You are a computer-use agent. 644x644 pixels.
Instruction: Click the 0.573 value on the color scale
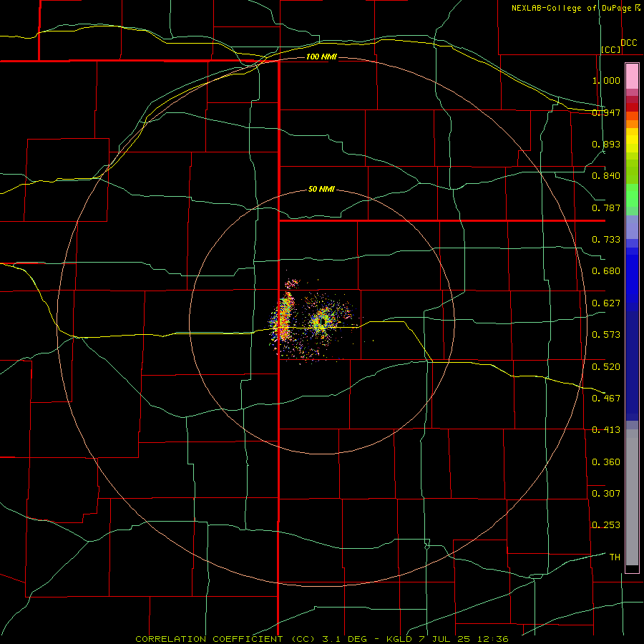click(606, 335)
